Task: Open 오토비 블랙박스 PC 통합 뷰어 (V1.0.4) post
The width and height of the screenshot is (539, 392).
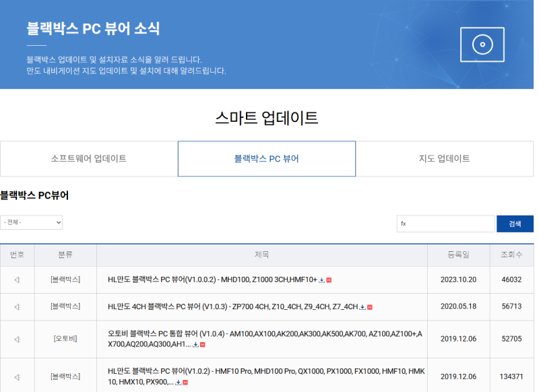Action: click(265, 339)
